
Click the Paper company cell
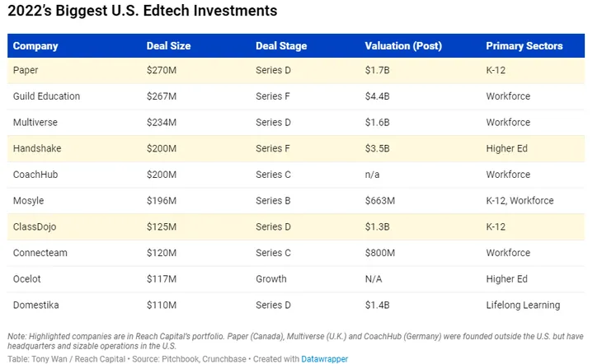pyautogui.click(x=26, y=70)
